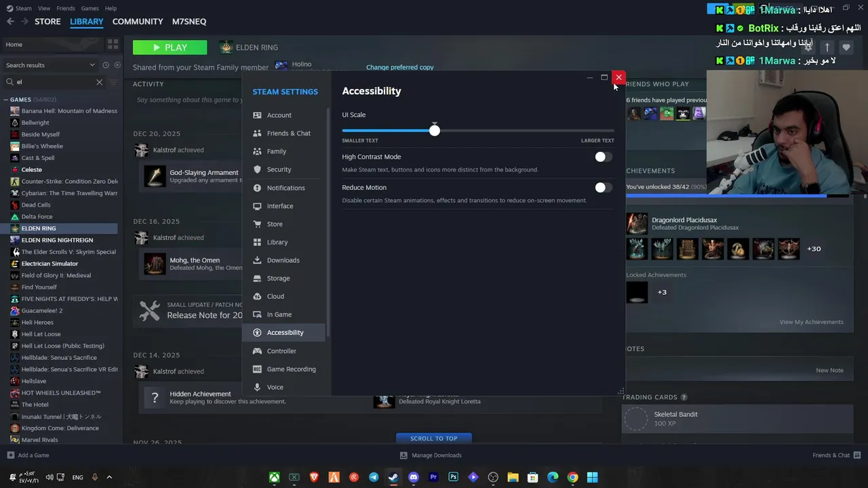The image size is (868, 488).
Task: Click Add a Game
Action: (x=28, y=455)
